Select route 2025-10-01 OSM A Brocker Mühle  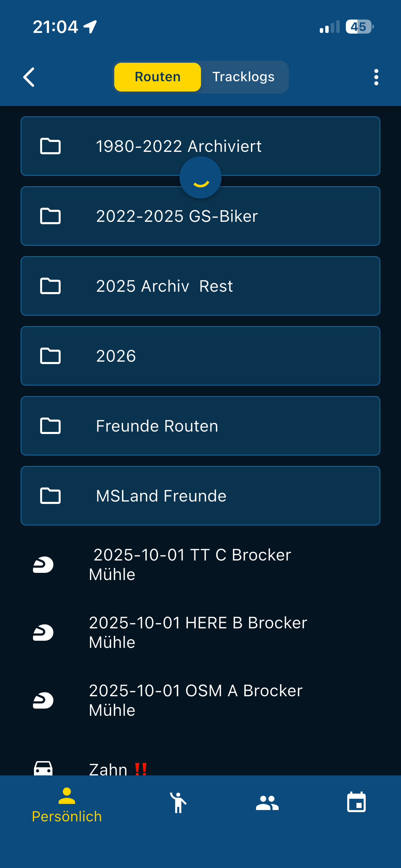tap(195, 700)
